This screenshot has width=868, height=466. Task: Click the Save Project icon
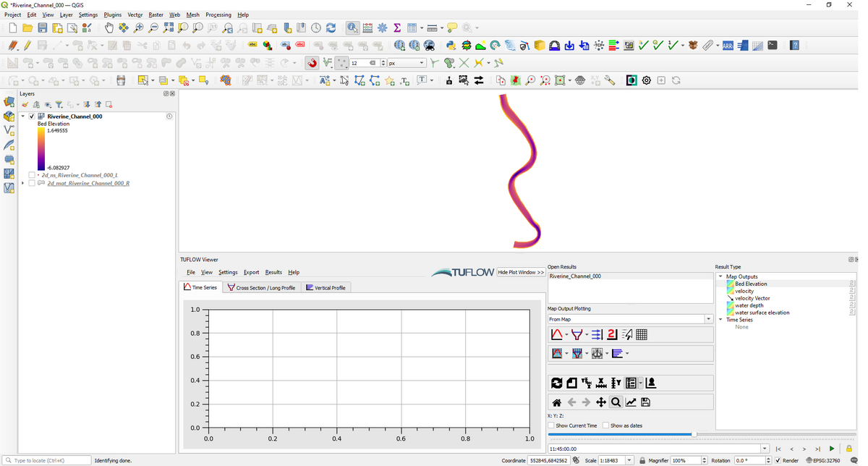43,27
